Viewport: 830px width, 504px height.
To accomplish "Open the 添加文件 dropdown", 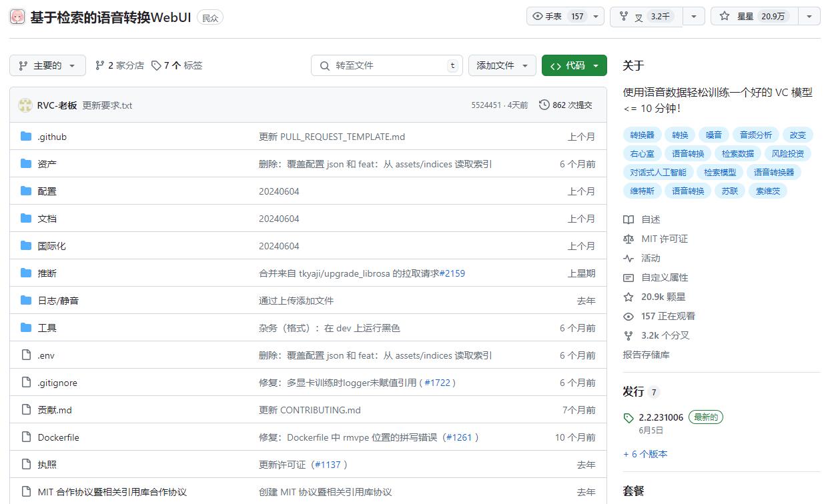I will pyautogui.click(x=502, y=65).
